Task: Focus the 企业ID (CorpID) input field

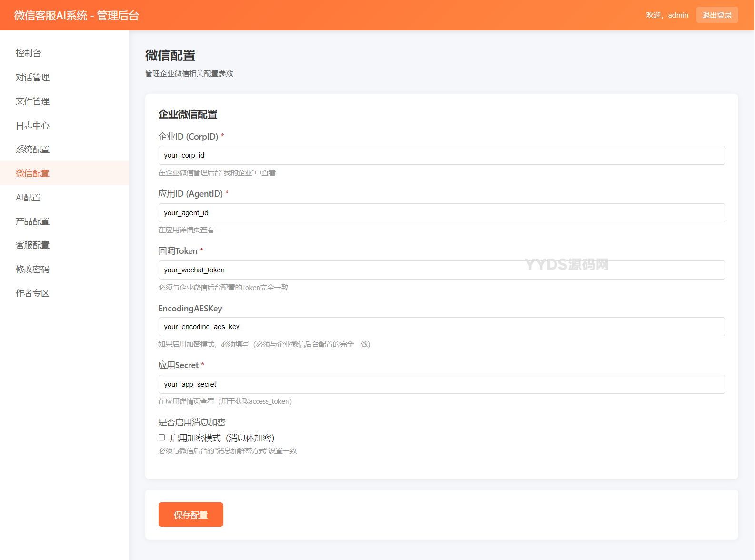Action: coord(441,155)
